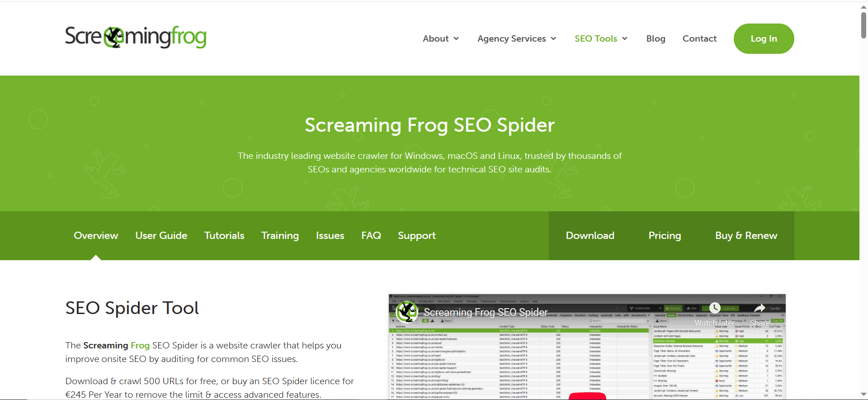Screen dimensions: 868x400
Task: Open the FAQ tab
Action: click(x=371, y=235)
